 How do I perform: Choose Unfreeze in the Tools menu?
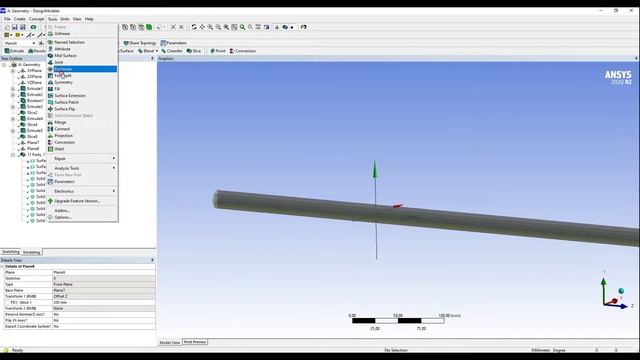(82, 33)
